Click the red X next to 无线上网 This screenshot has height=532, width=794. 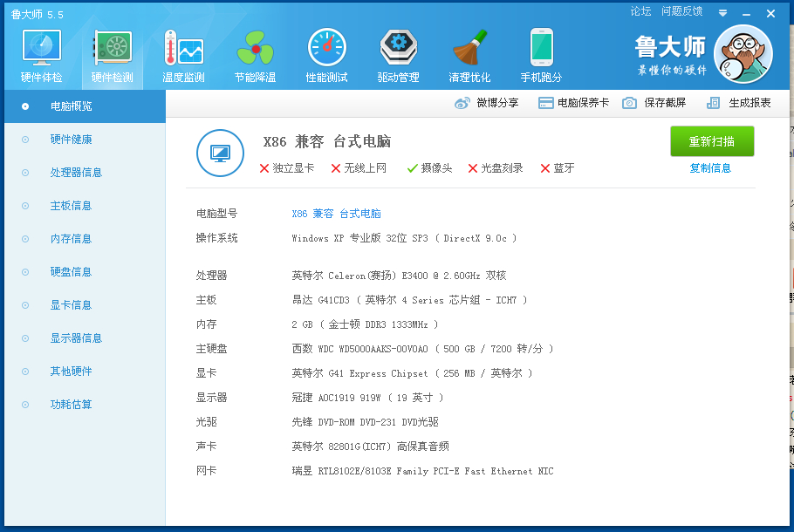[336, 168]
